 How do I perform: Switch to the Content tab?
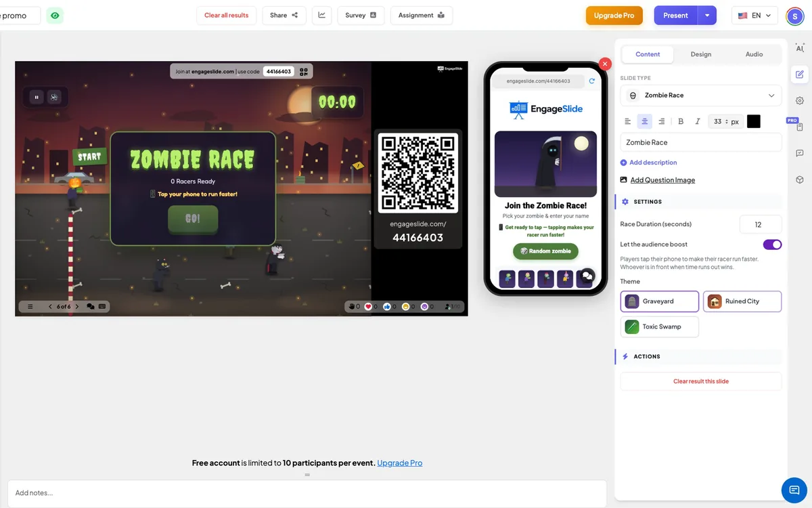click(x=648, y=54)
